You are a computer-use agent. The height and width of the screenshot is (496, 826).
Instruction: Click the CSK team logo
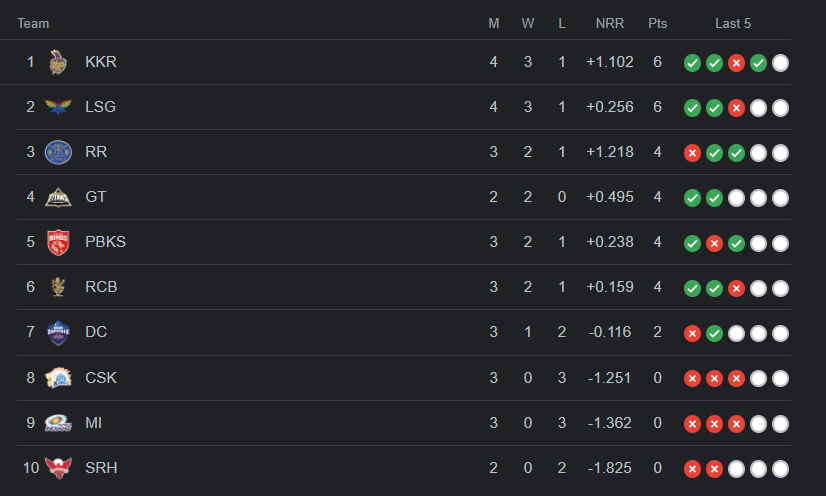click(x=58, y=378)
